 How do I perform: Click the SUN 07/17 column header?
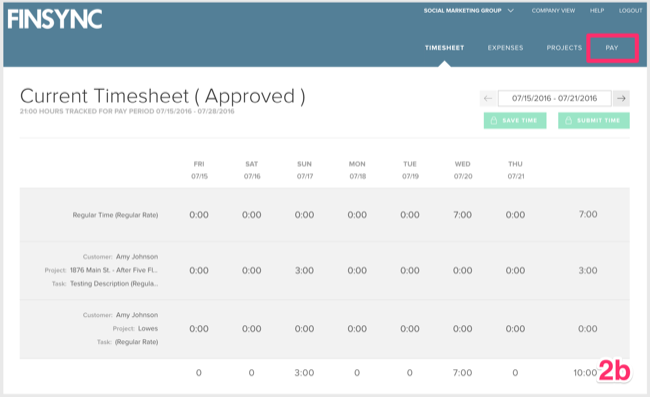click(305, 170)
